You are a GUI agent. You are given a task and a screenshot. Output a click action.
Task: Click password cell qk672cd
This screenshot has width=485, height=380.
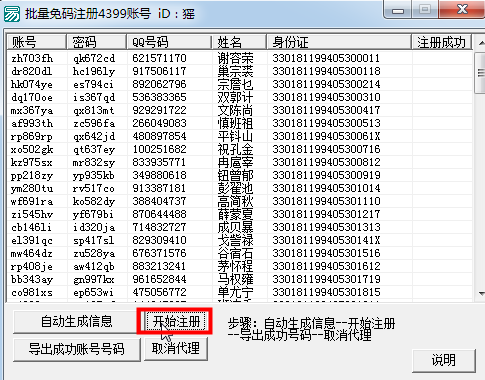[x=94, y=58]
